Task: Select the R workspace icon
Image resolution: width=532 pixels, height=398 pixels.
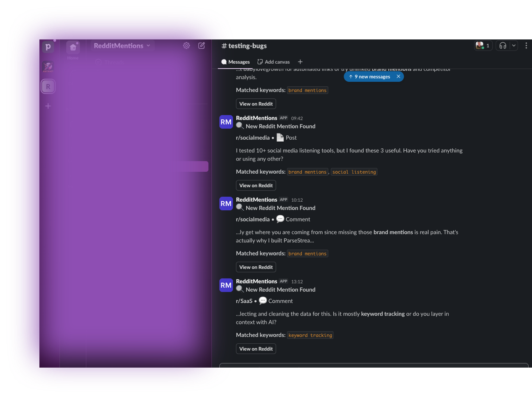Action: click(48, 87)
